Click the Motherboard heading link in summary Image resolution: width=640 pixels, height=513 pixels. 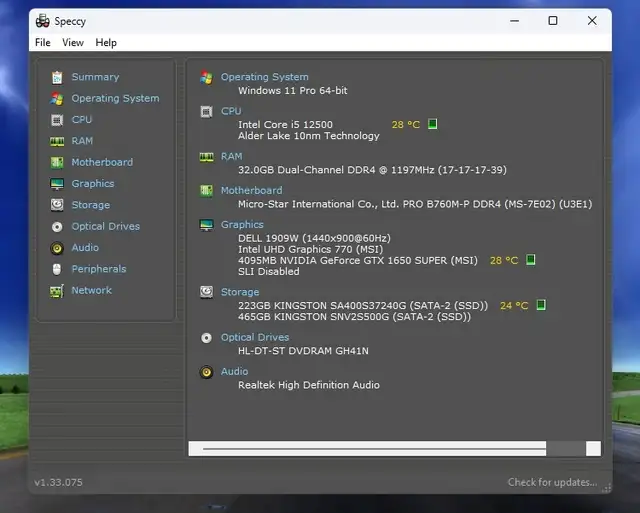point(251,191)
